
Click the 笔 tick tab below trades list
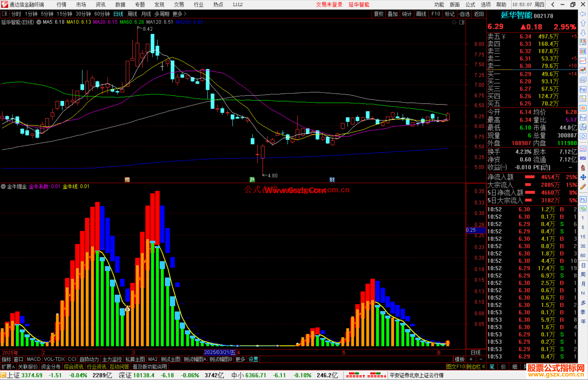(492, 367)
